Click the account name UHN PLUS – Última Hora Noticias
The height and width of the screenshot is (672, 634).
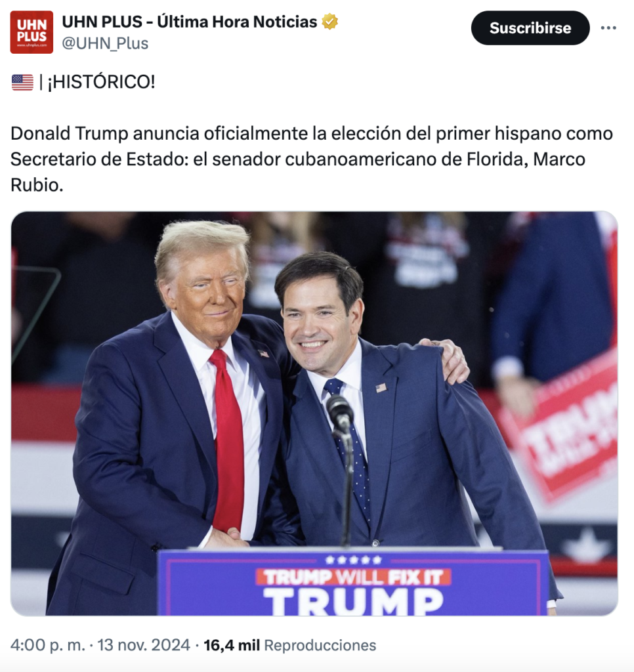(x=190, y=22)
